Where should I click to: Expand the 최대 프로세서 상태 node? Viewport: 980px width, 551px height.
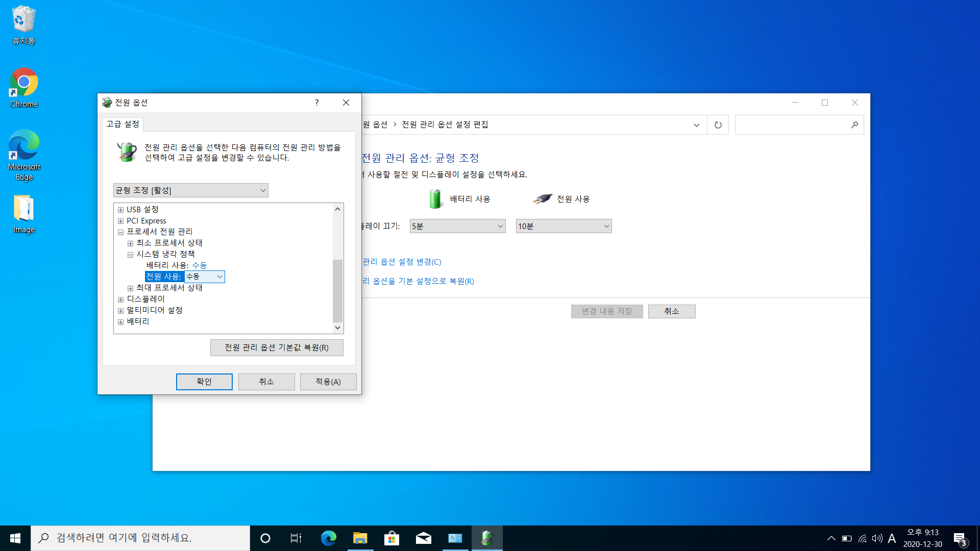point(130,288)
